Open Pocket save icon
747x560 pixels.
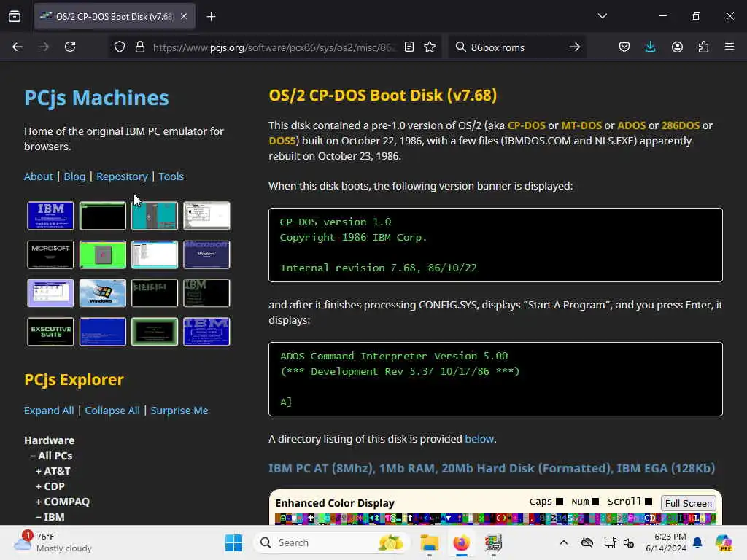624,47
